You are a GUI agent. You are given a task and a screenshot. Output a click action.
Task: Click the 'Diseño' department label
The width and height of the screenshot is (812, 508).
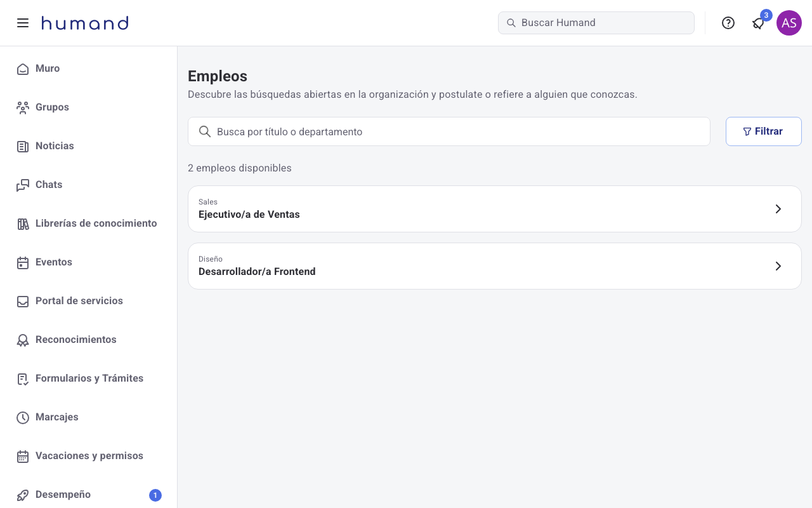point(211,259)
